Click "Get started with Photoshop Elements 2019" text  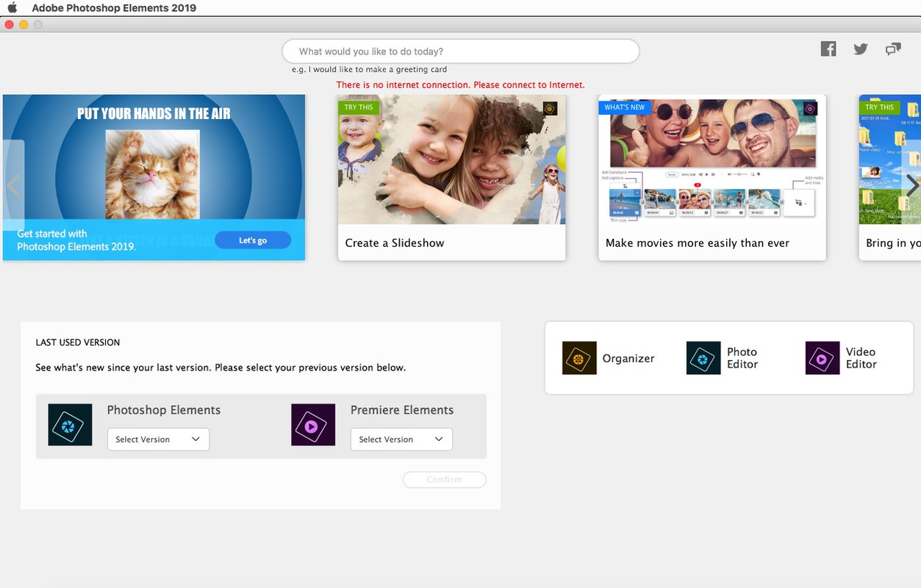coord(76,240)
